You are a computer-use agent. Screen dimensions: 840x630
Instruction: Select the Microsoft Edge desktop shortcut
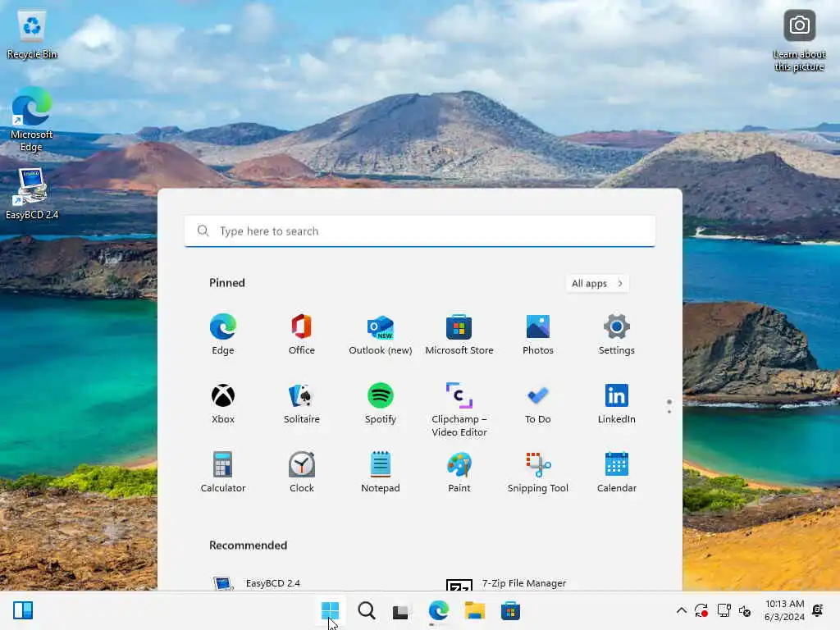pos(32,119)
